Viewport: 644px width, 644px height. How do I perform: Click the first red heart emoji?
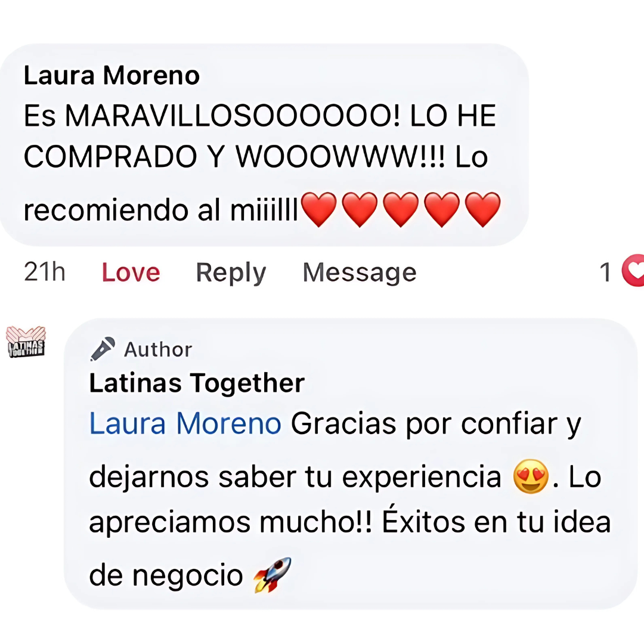tap(318, 209)
